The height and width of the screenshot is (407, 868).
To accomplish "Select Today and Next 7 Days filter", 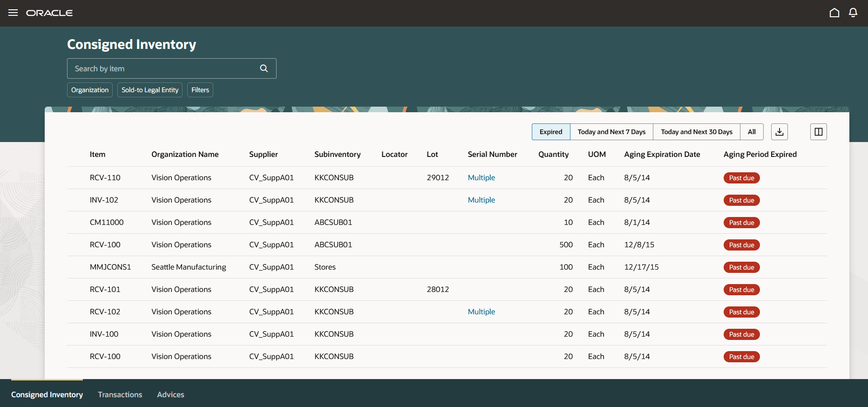I will point(611,132).
